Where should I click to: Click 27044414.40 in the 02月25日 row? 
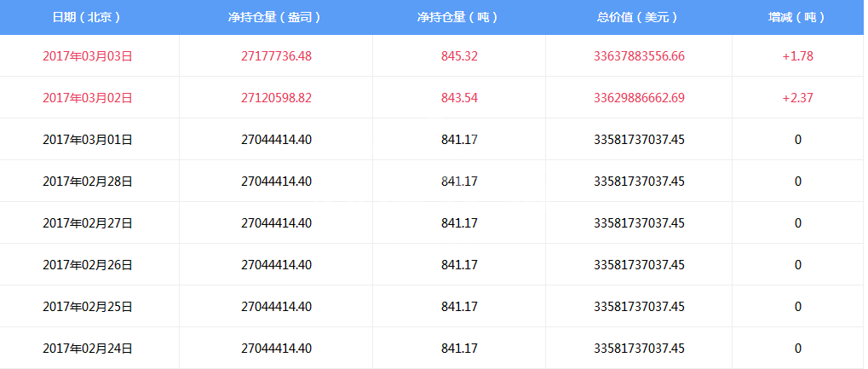tap(276, 307)
